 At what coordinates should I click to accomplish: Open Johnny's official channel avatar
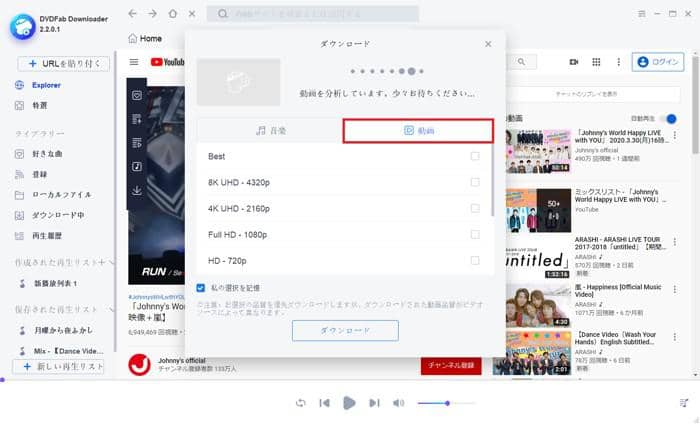tap(139, 365)
